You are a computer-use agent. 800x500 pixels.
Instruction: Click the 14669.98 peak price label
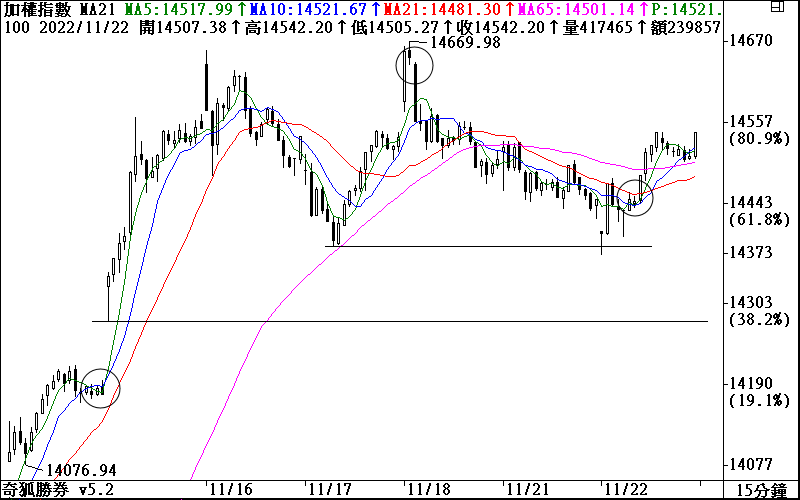pos(465,43)
